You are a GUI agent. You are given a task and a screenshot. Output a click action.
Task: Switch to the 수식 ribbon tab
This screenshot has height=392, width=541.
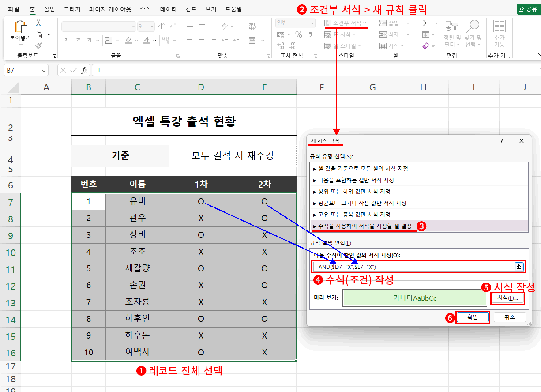[145, 9]
